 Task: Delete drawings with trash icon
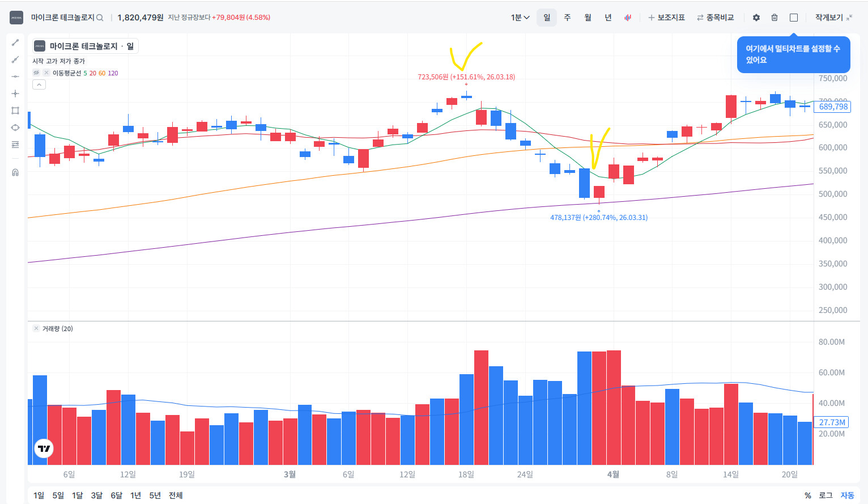tap(775, 18)
